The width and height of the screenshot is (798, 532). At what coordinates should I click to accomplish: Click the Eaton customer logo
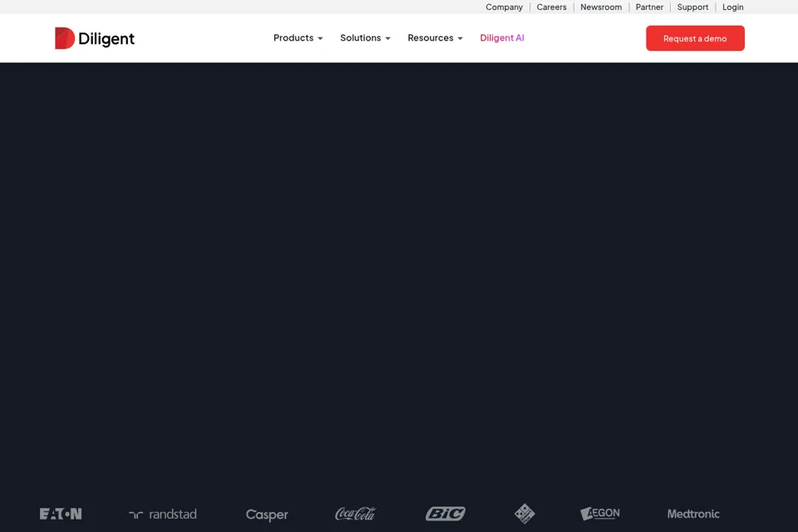click(x=61, y=514)
